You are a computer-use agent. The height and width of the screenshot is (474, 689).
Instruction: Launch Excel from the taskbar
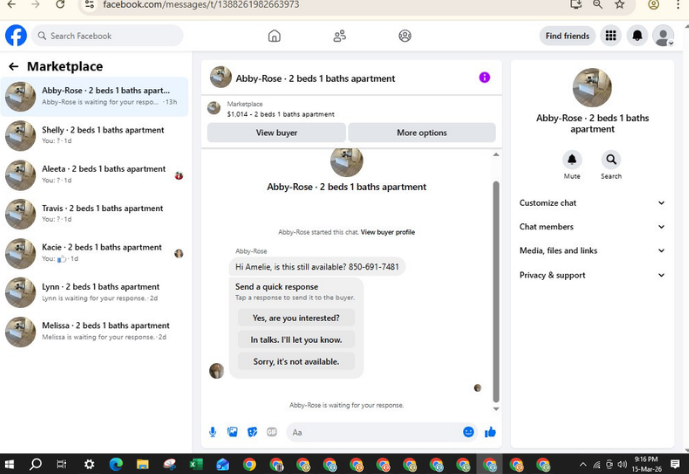tap(196, 464)
